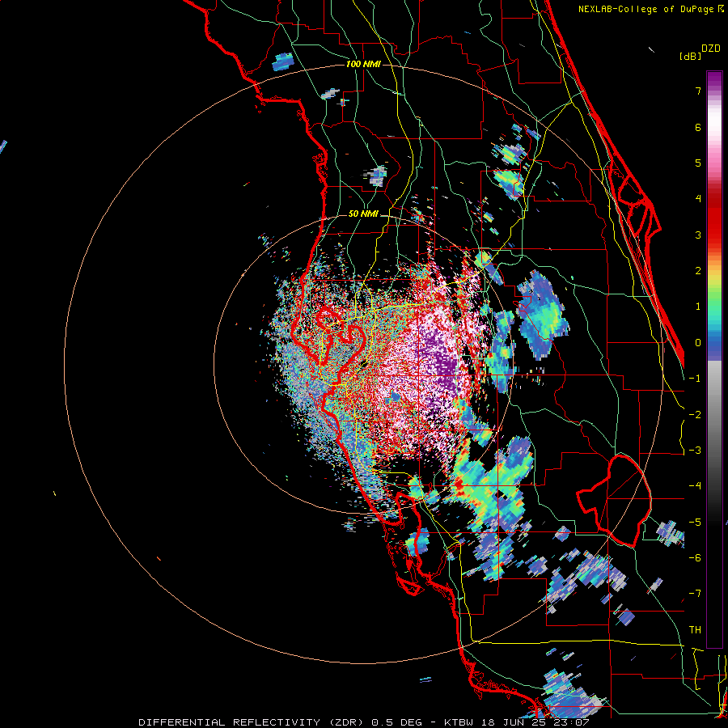Click the [dB] units label
Screen dimensions: 728x728
point(690,56)
